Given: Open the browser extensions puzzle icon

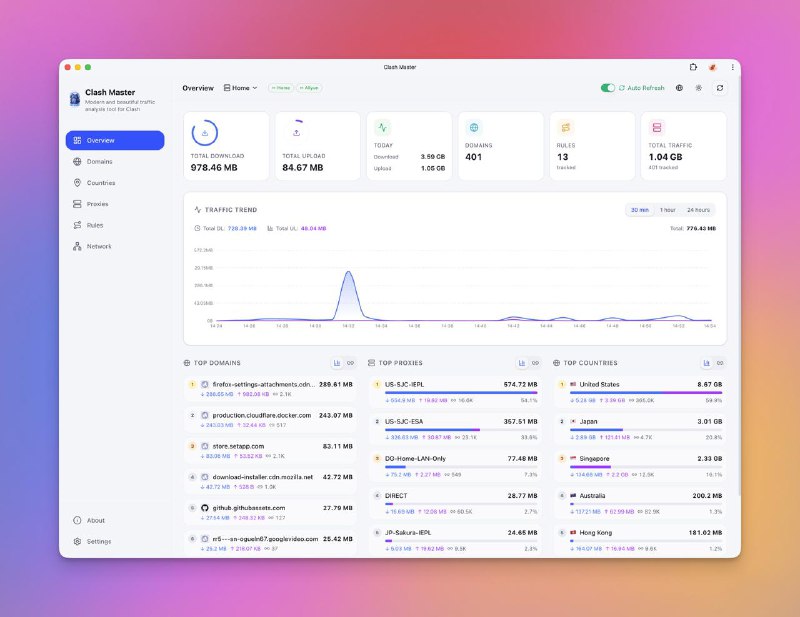Looking at the screenshot, I should click(693, 67).
